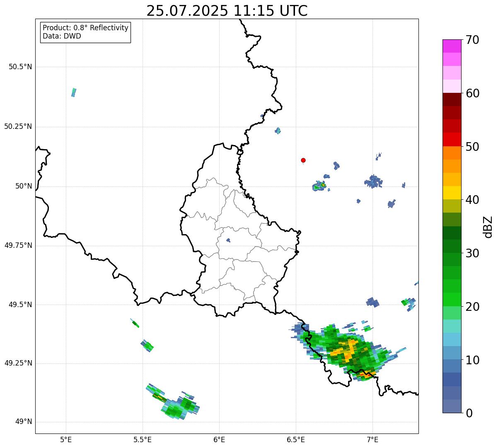
Task: Click the isolated echo near 5°E 50.4°N
Action: coord(74,92)
